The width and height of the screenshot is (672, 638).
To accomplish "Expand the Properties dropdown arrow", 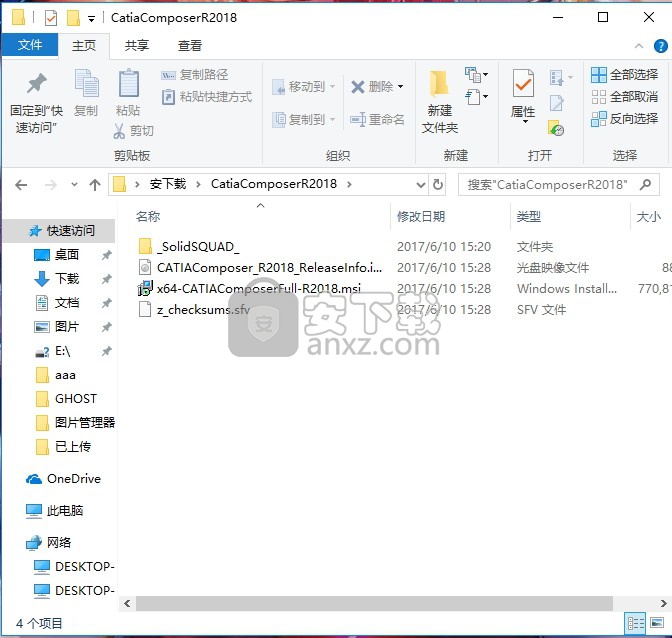I will [525, 122].
